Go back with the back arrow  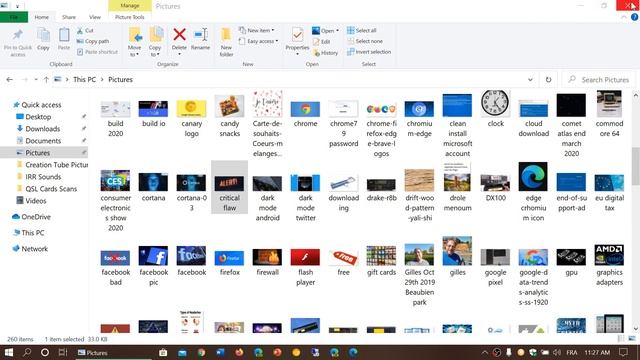tap(10, 80)
